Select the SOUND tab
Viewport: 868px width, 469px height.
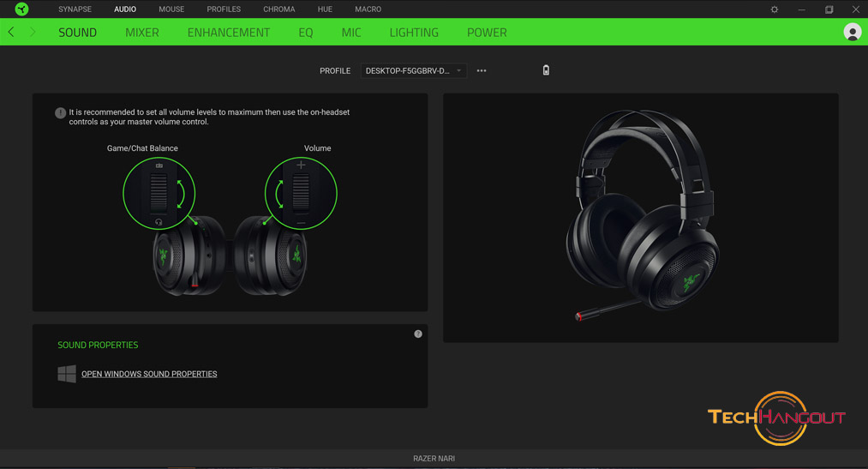click(77, 33)
